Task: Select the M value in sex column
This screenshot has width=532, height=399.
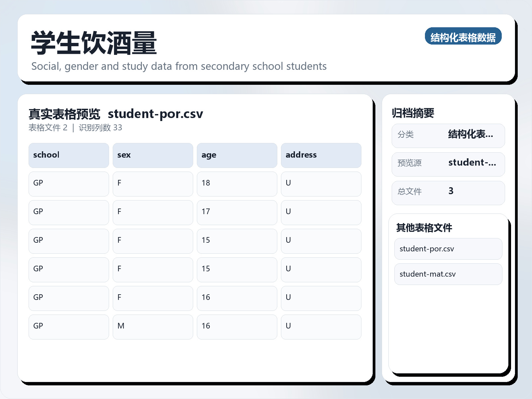Action: point(153,326)
